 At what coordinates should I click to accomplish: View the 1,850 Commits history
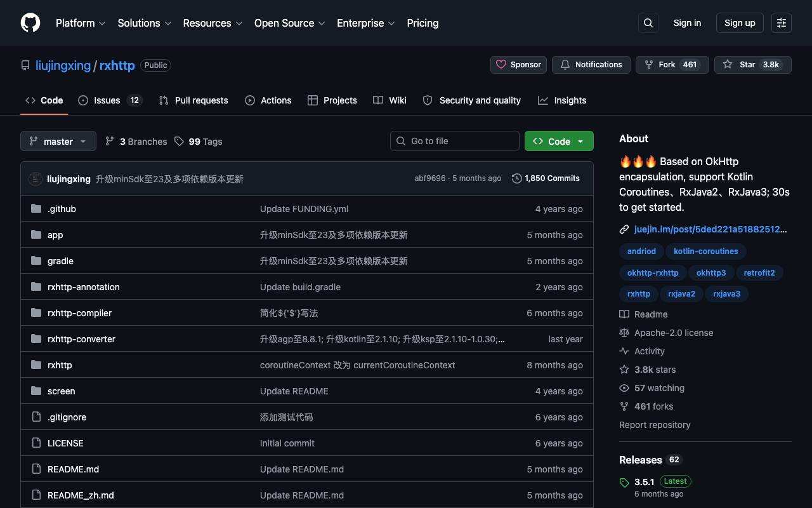tap(546, 178)
